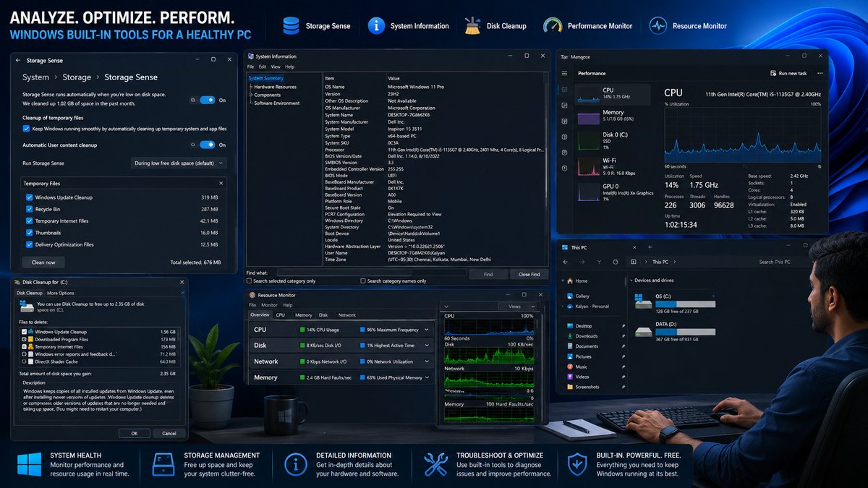Image resolution: width=868 pixels, height=488 pixels.
Task: Click refresh icon in This PC window
Action: [615, 262]
